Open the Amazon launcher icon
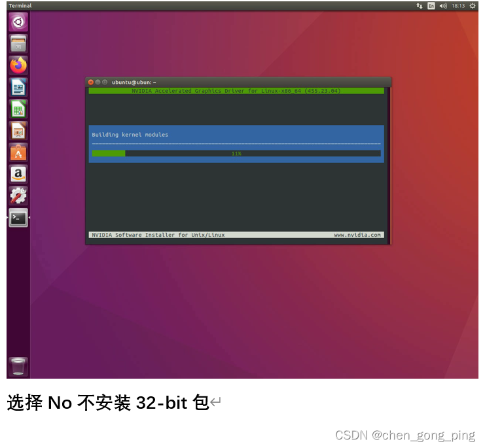 (x=18, y=174)
